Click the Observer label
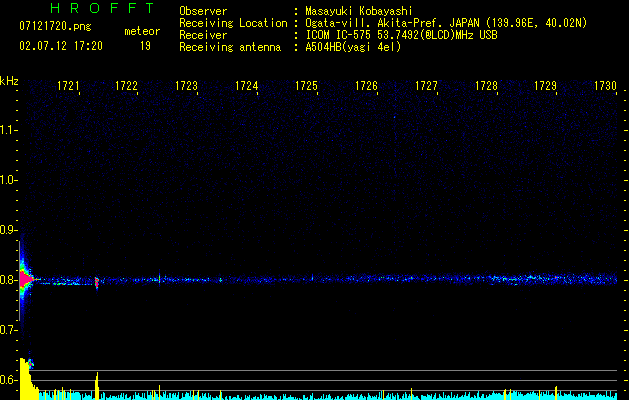629x400 pixels. 203,11
